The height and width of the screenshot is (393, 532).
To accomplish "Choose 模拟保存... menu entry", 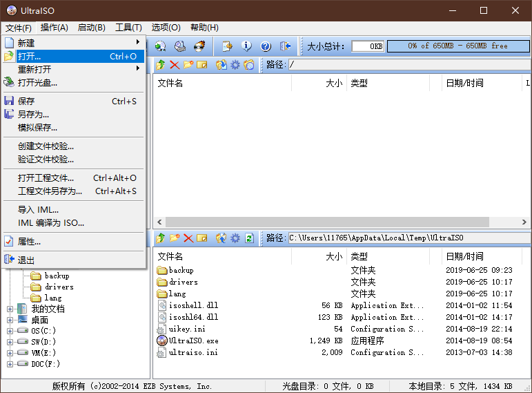I will coord(74,128).
